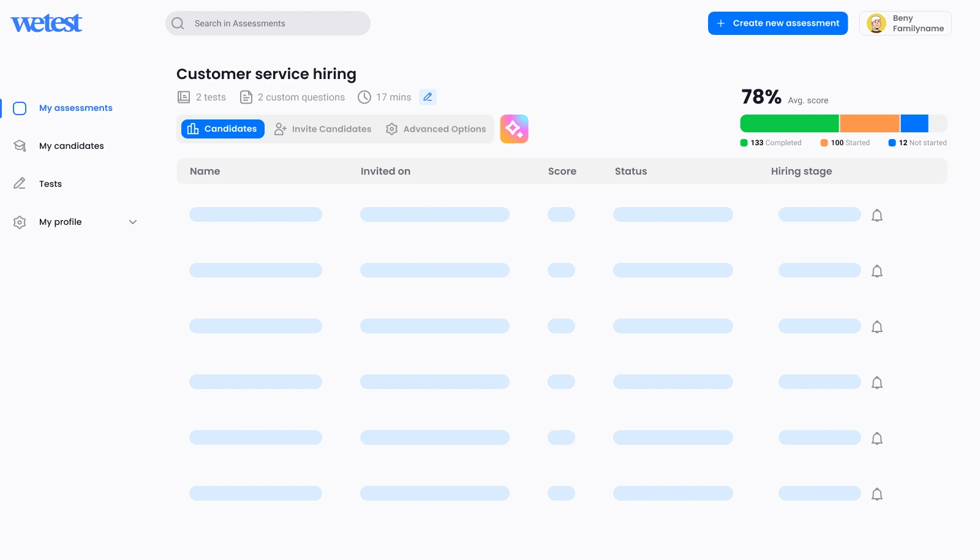Screen dimensions: 980x560
Task: Click the custom questions document icon
Action: point(246,97)
